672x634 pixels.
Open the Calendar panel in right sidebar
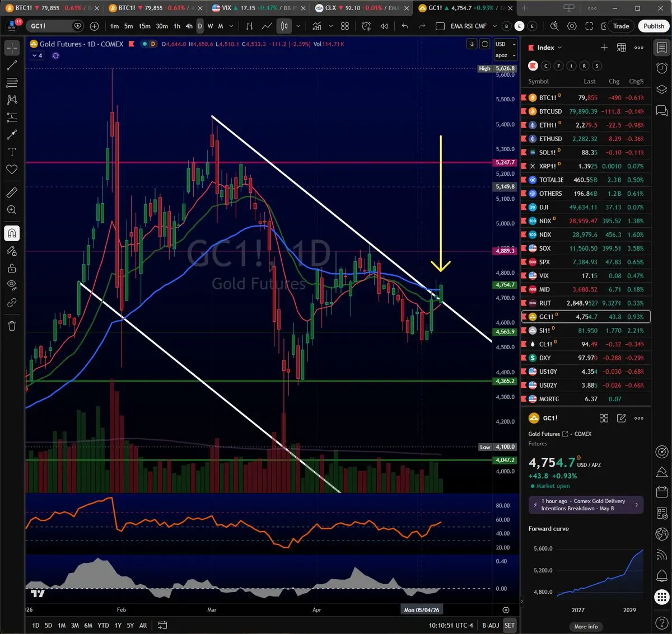tap(661, 492)
